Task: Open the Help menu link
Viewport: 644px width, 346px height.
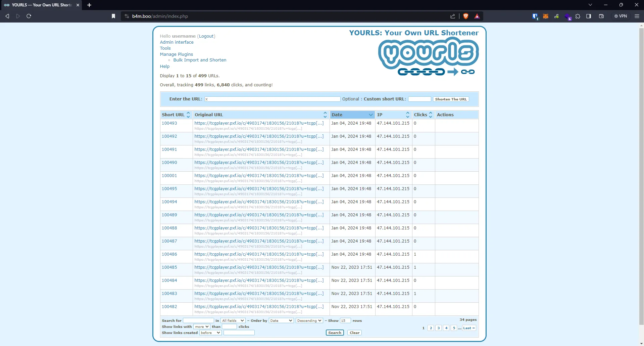Action: pos(164,67)
